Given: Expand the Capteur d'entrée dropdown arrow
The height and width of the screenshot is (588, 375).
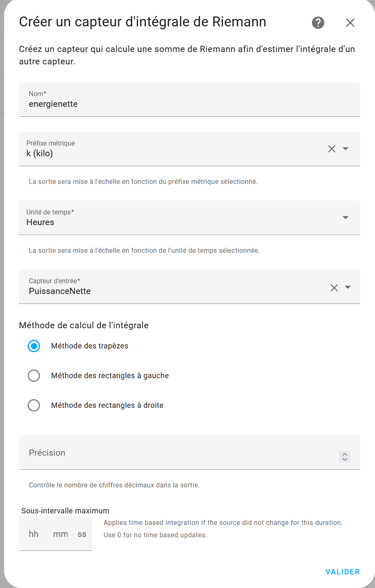Looking at the screenshot, I should point(348,287).
